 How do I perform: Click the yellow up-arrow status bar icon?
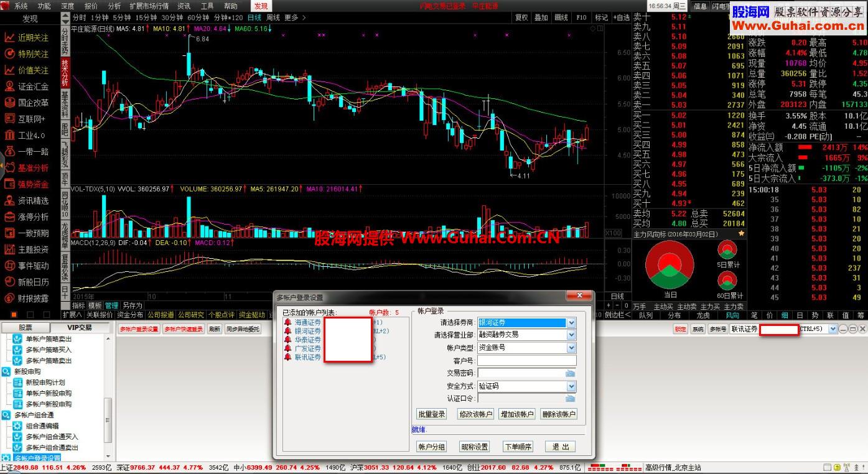coord(837,468)
